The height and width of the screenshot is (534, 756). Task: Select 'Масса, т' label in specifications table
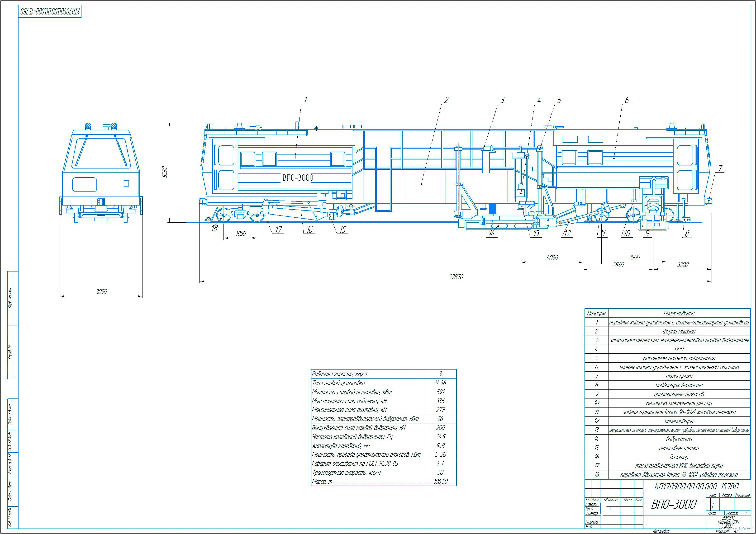coord(322,482)
